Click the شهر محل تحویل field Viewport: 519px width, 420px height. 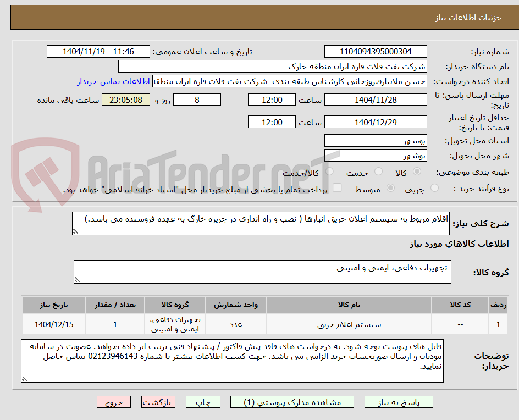tap(376, 156)
